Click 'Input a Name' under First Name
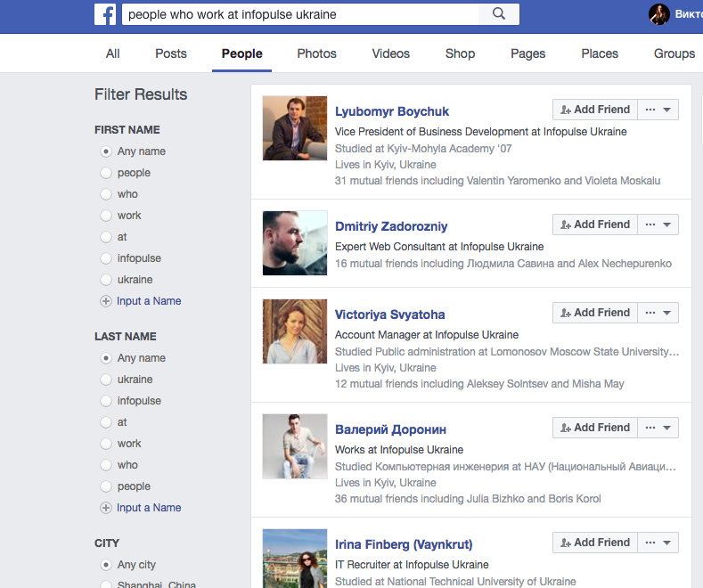This screenshot has height=588, width=703. [149, 301]
